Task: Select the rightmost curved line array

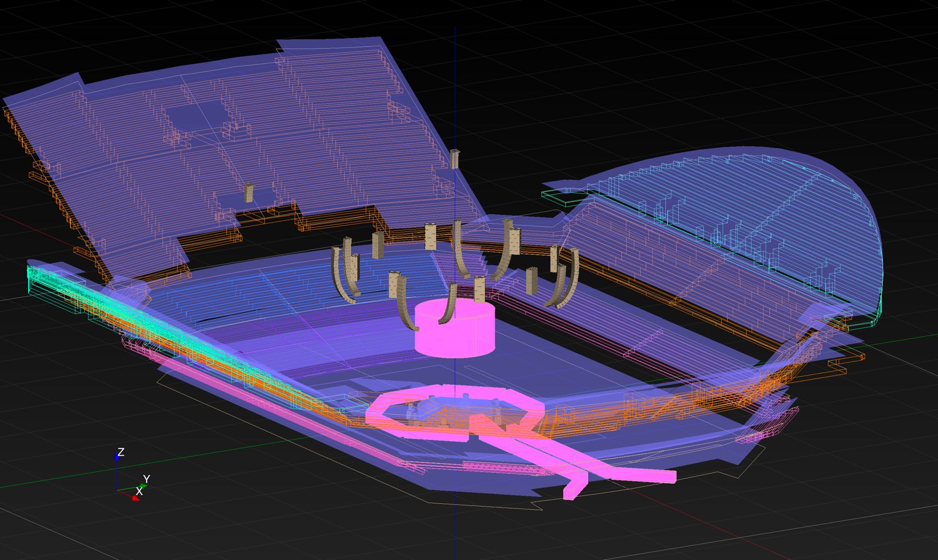Action: pos(566,281)
